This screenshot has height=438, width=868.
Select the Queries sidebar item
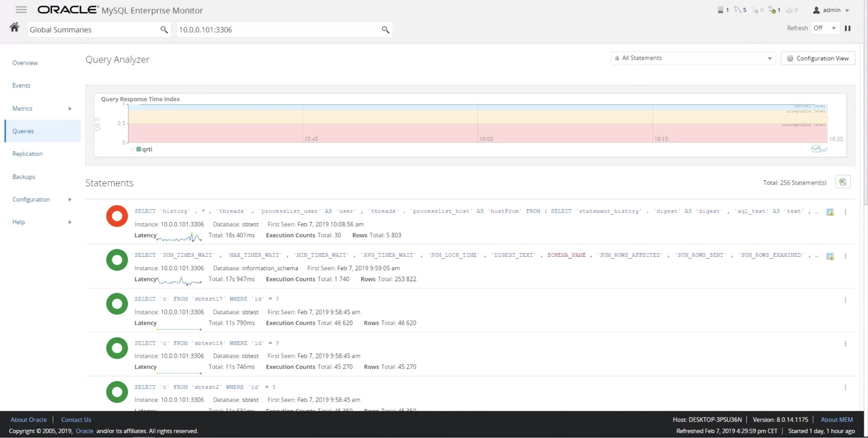(43, 131)
